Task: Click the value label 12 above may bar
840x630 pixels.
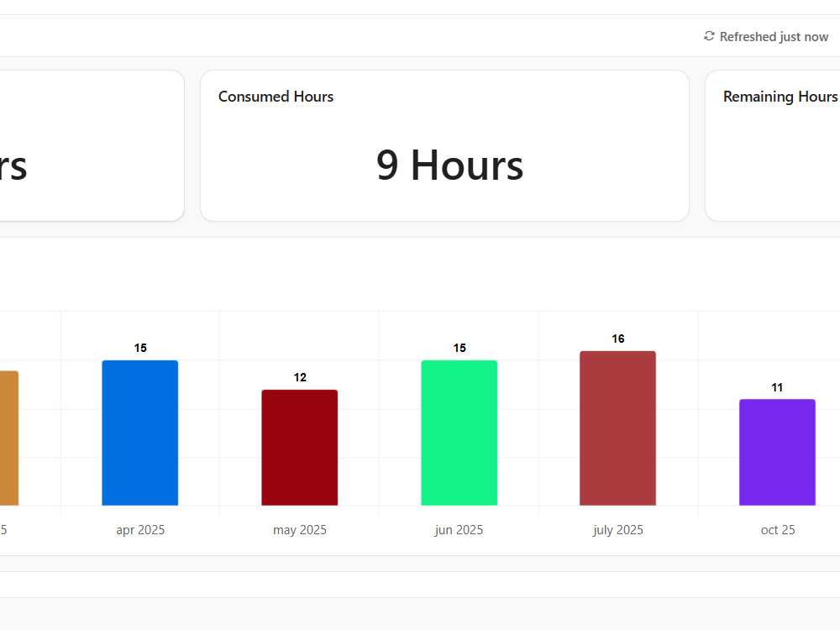Action: [x=300, y=377]
